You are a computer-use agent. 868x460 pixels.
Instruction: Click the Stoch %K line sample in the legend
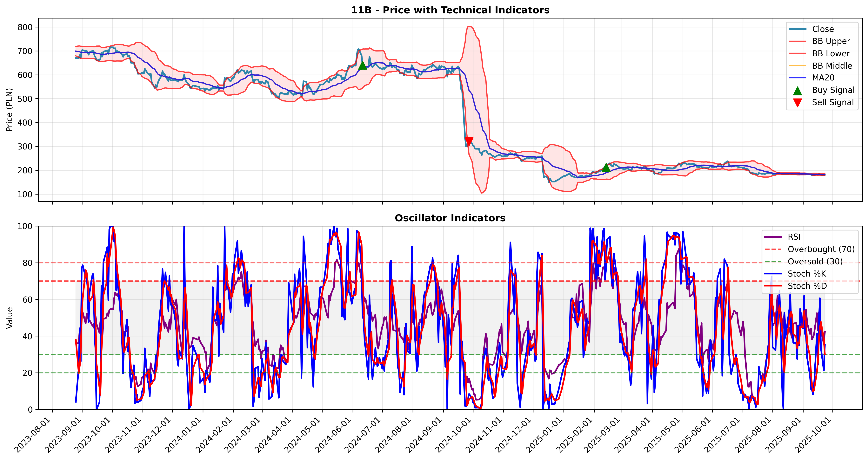[773, 274]
